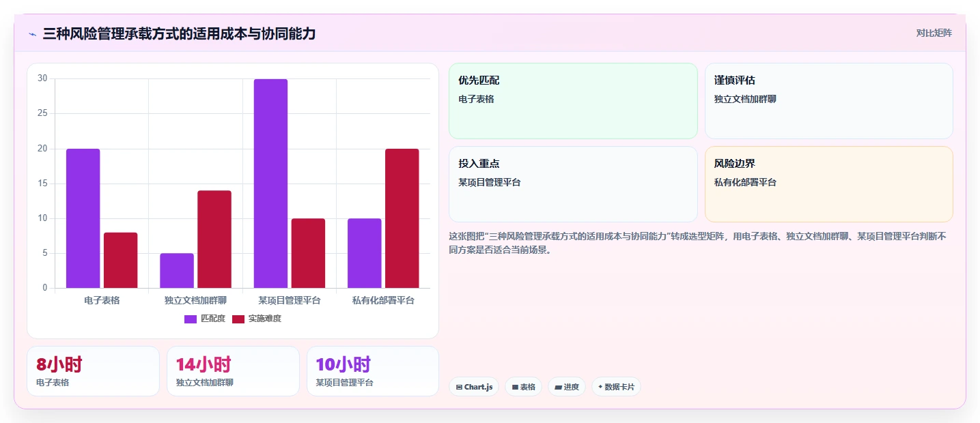This screenshot has height=423, width=980.
Task: Click the red 实施难度 legend swatch
Action: point(238,319)
